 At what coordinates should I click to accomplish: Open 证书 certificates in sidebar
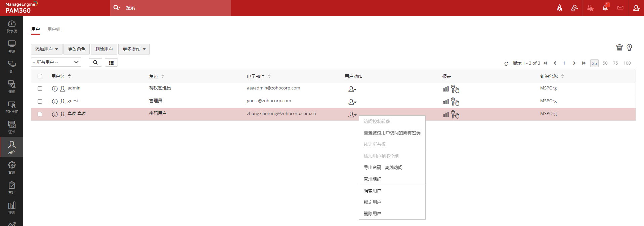click(x=11, y=127)
